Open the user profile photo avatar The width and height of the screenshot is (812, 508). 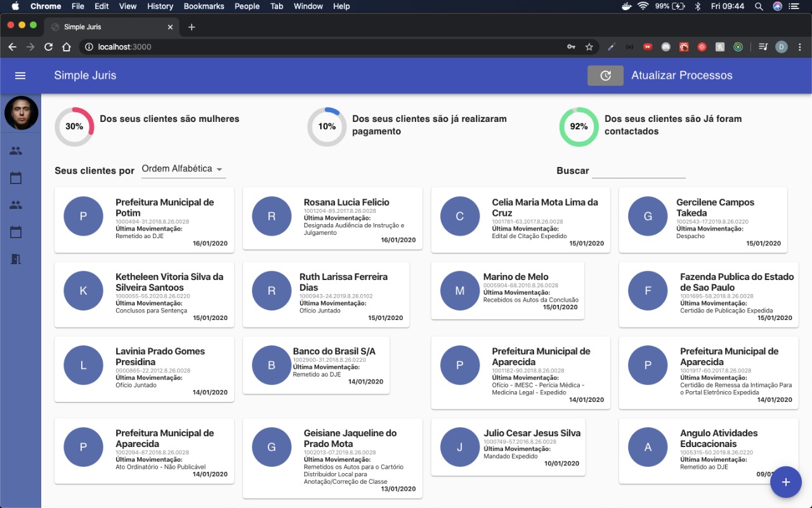tap(21, 113)
